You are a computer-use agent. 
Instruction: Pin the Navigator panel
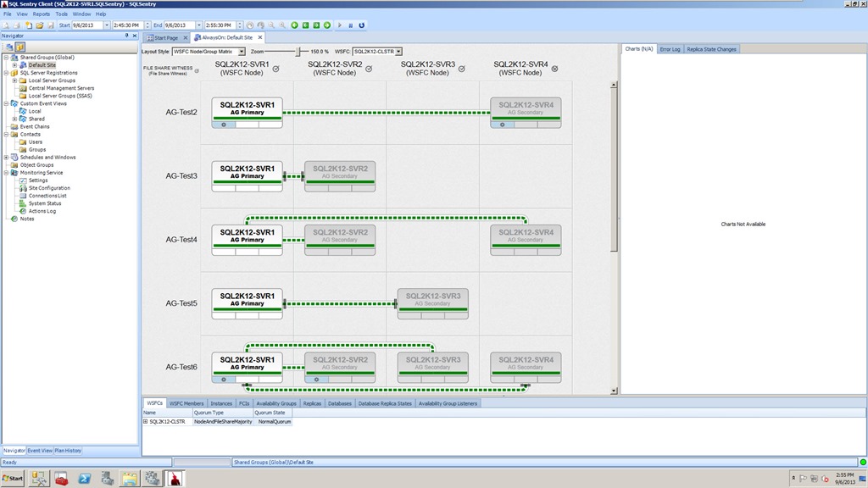(127, 36)
